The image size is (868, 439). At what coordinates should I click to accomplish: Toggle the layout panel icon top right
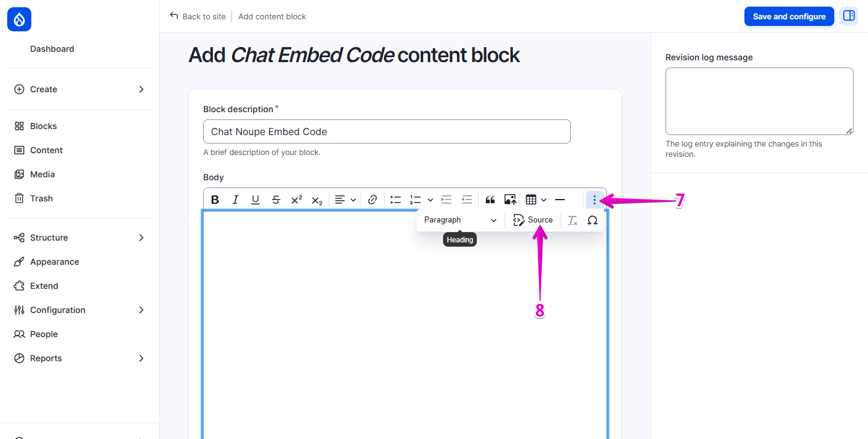tap(849, 16)
